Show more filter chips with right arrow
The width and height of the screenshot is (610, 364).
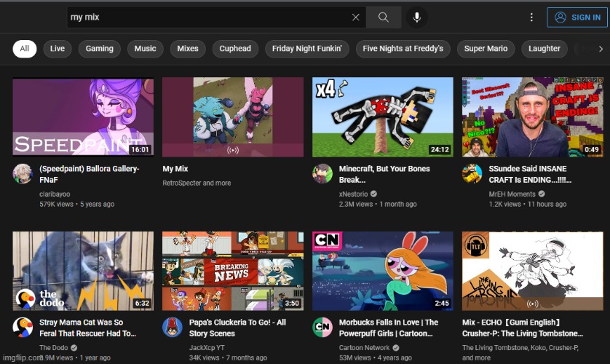pyautogui.click(x=601, y=49)
